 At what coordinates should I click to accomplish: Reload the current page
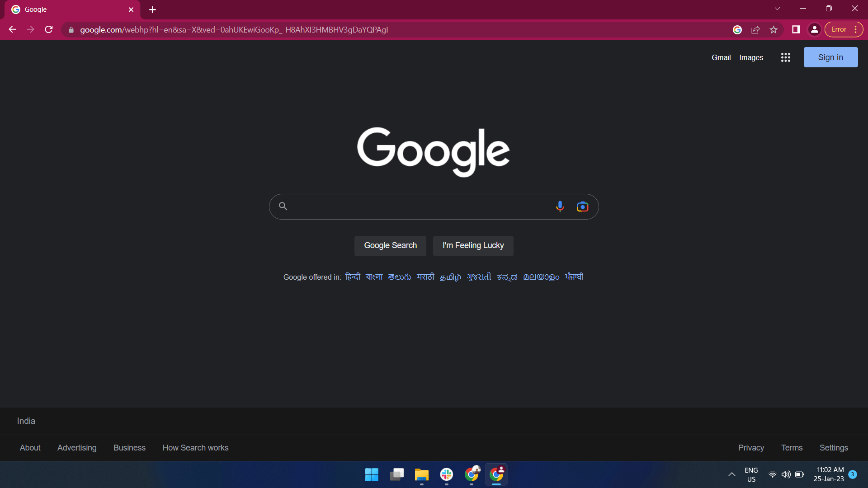[48, 29]
